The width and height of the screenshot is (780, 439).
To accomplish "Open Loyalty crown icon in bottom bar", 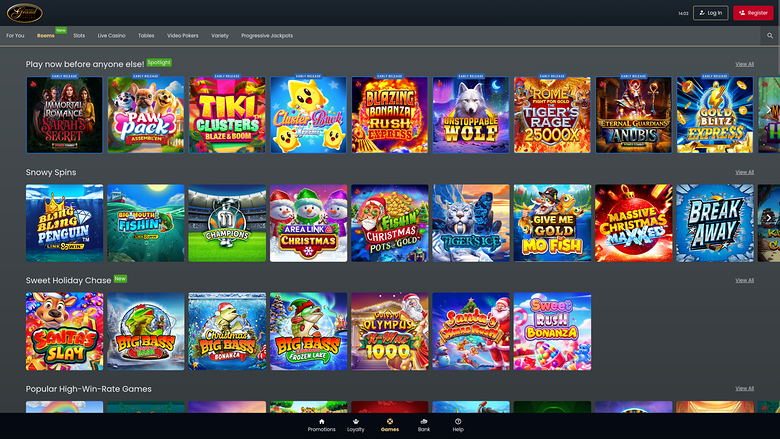I will pyautogui.click(x=356, y=421).
